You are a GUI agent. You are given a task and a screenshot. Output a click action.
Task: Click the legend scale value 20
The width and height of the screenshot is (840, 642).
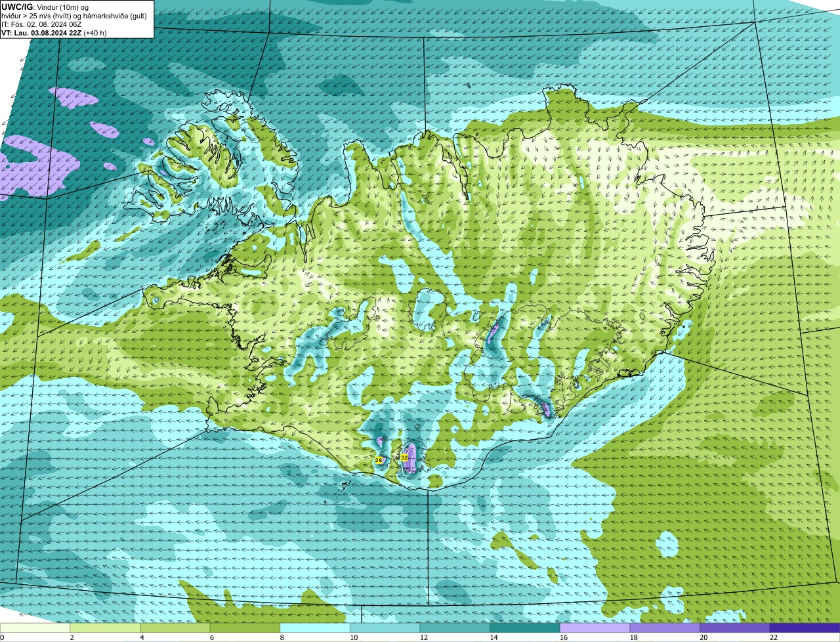[x=703, y=637]
